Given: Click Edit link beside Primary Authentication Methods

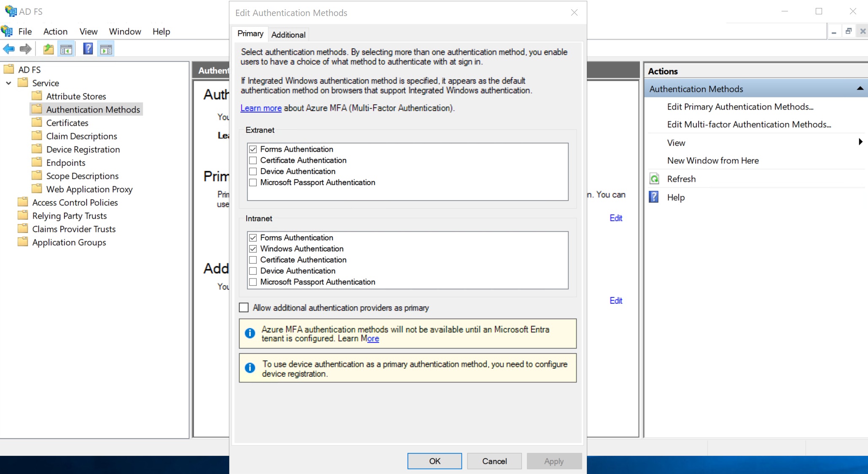Looking at the screenshot, I should point(616,218).
